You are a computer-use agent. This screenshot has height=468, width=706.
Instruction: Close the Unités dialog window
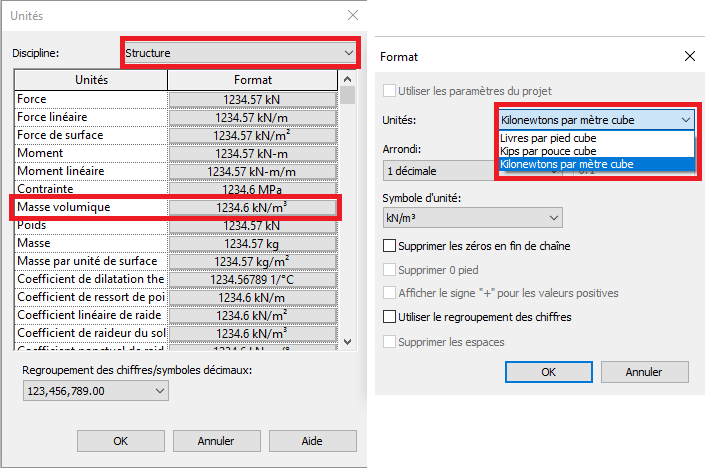[x=352, y=16]
